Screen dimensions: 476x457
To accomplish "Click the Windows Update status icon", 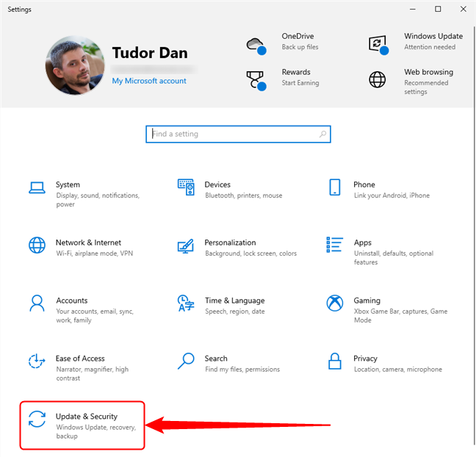I will click(378, 45).
